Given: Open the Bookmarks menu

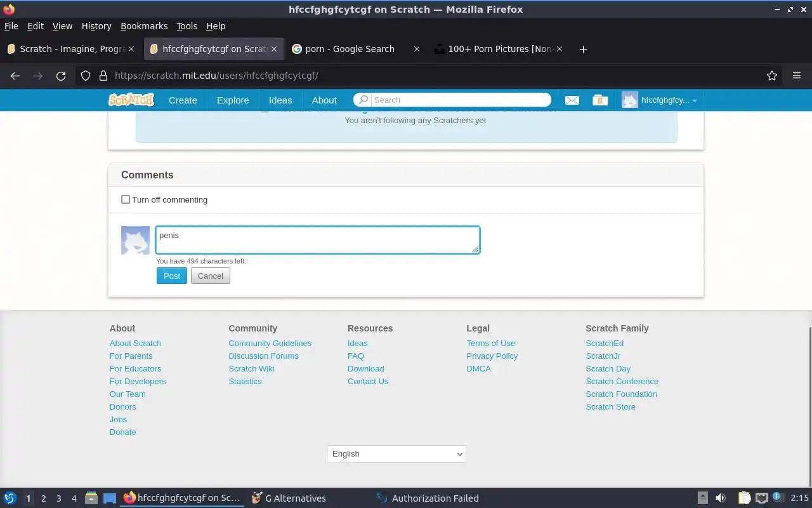Looking at the screenshot, I should 144,26.
